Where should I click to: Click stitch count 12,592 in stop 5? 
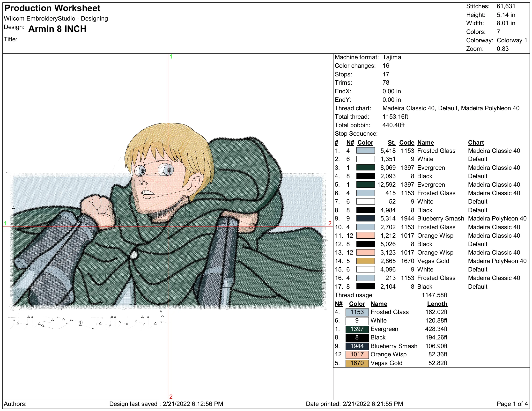386,184
